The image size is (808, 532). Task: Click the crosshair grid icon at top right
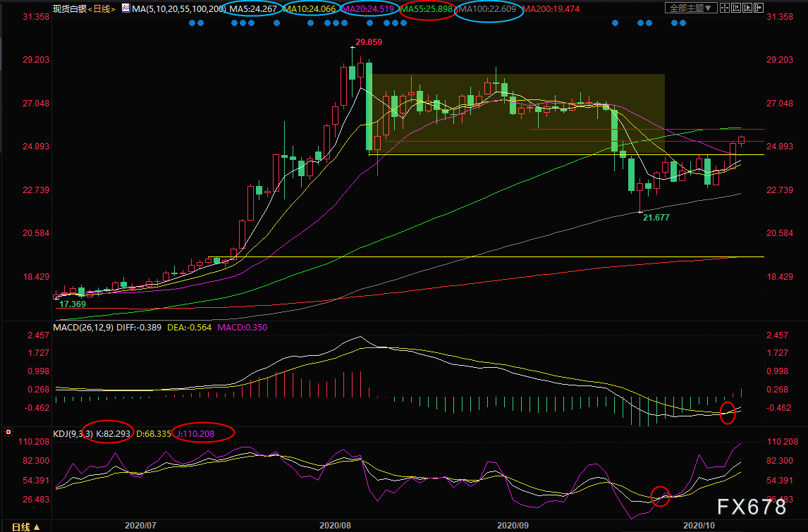[x=726, y=8]
